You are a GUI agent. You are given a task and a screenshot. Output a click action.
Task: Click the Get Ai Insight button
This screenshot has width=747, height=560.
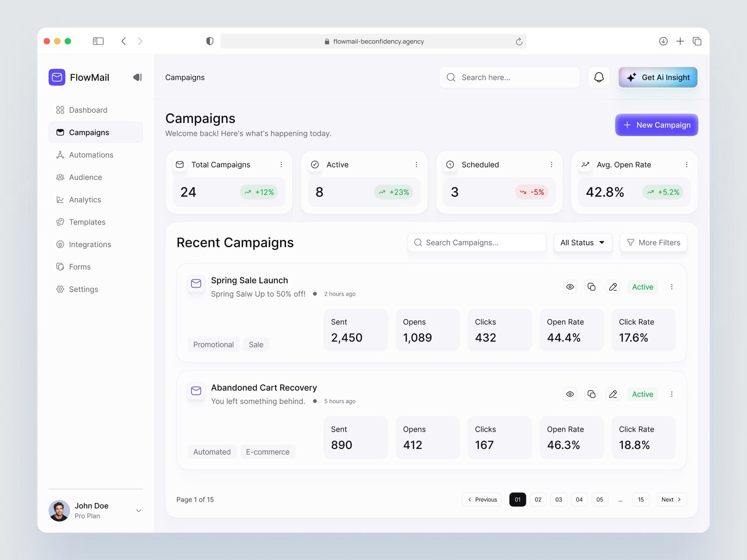click(658, 77)
